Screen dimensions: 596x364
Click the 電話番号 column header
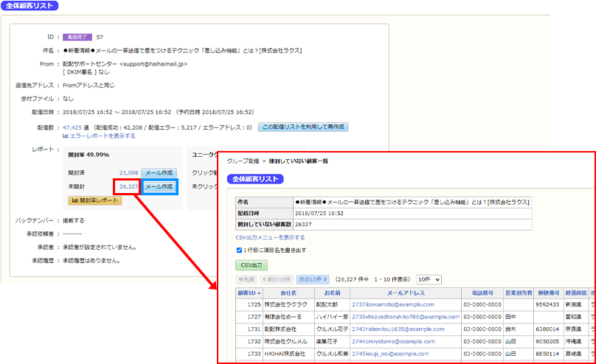[482, 293]
